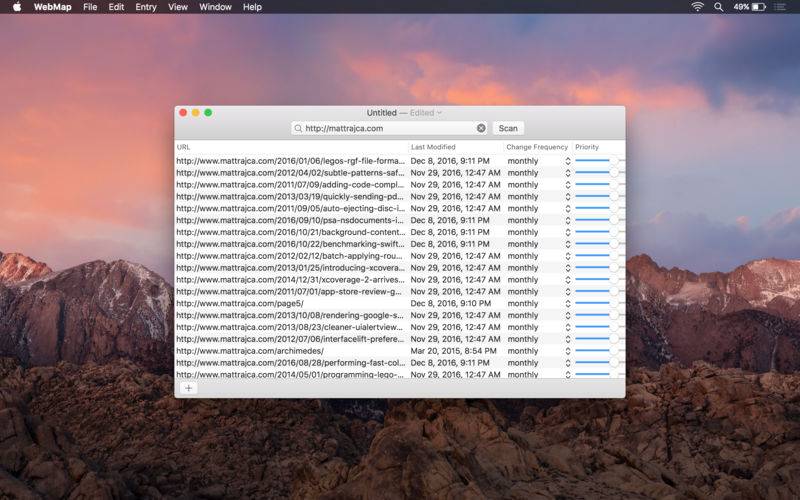Change frequency dropdown for subtle-patterns row
800x500 pixels.
[539, 173]
